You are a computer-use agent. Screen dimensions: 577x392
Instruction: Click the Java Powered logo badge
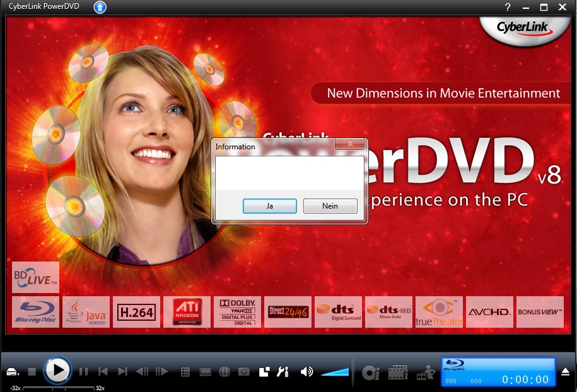(x=86, y=312)
